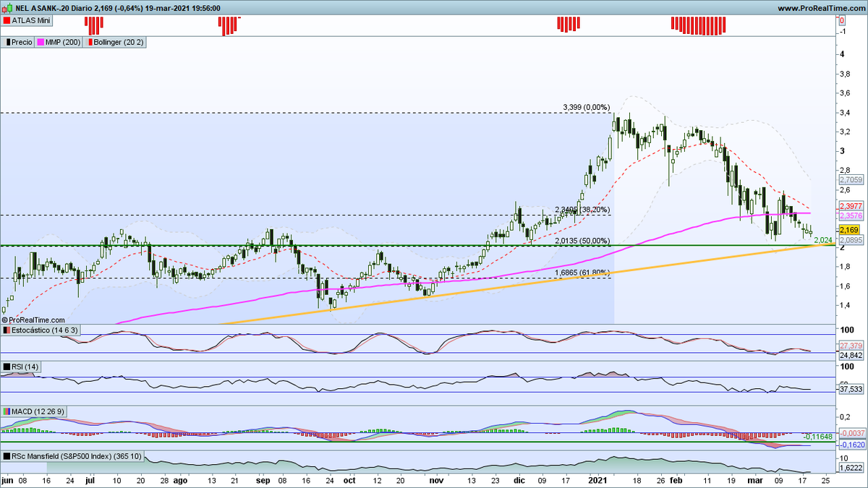Click the black square beside RSI (14)
Viewport: 868px width, 488px height.
point(7,367)
